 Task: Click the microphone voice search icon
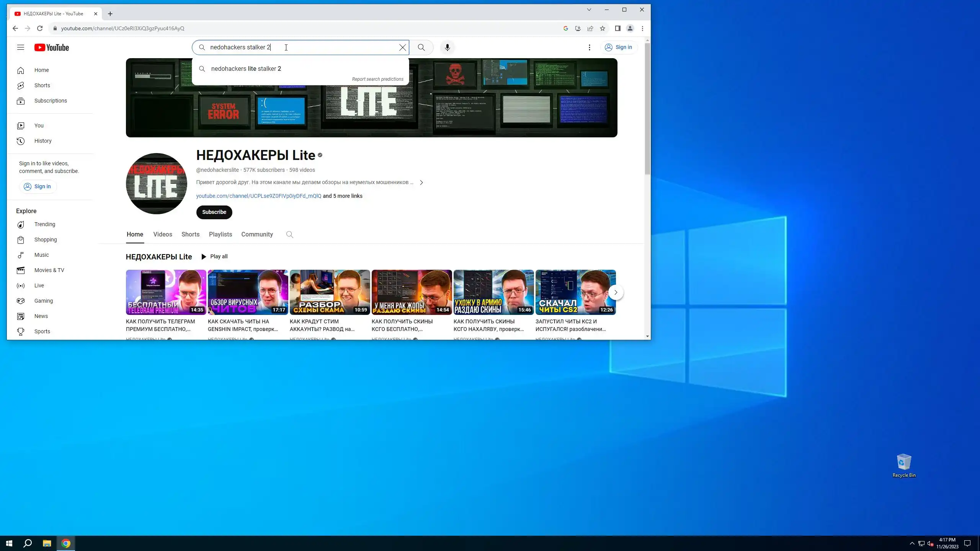pos(447,47)
